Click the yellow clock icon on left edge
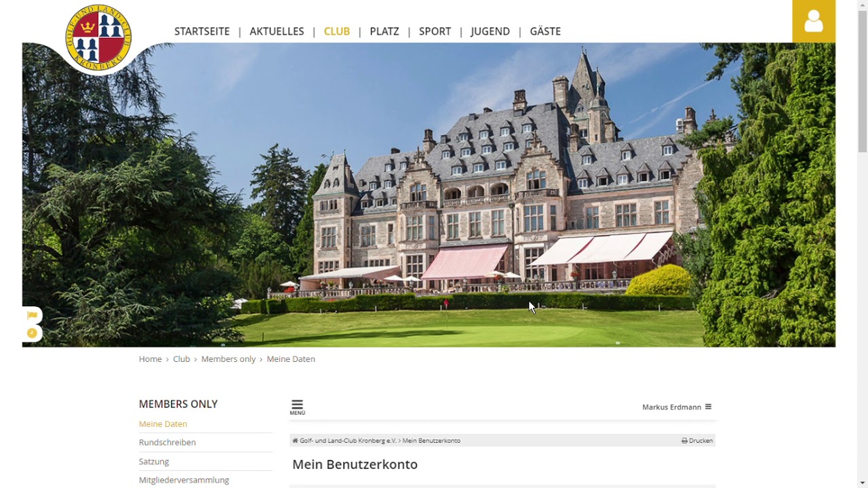 click(32, 333)
